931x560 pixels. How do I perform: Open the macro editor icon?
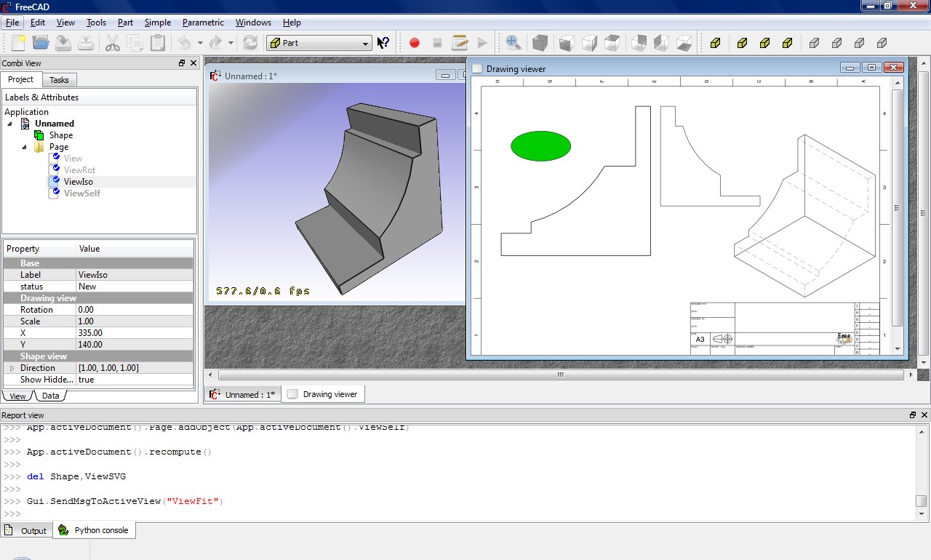click(x=460, y=42)
